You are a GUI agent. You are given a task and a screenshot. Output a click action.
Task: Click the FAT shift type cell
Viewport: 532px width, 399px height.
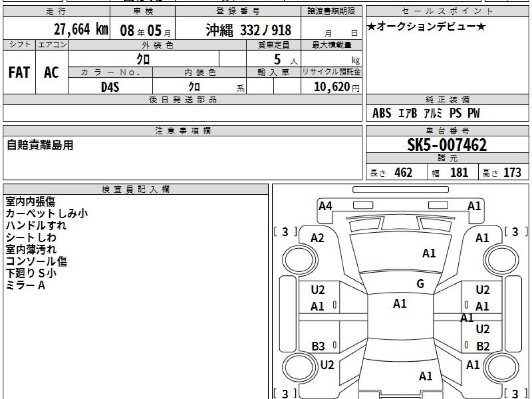coord(19,73)
